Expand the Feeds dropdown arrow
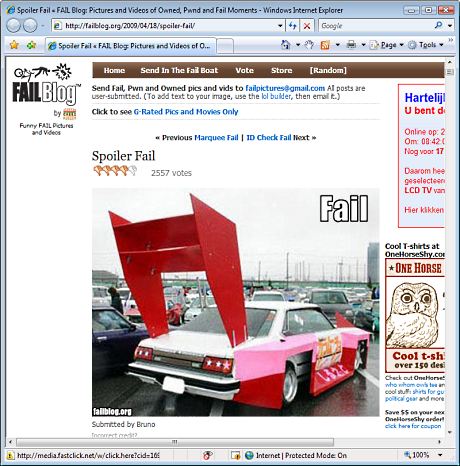The image size is (460, 466). pyautogui.click(x=337, y=45)
